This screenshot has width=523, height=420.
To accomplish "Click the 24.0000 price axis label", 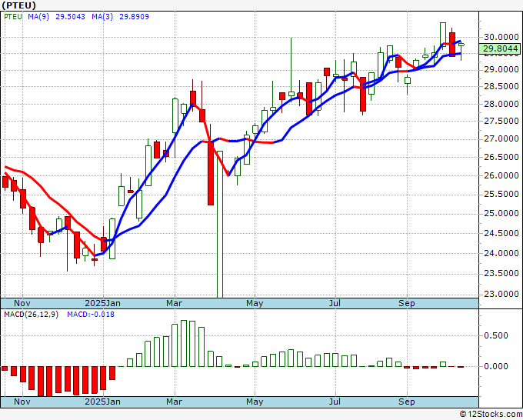I will [501, 253].
